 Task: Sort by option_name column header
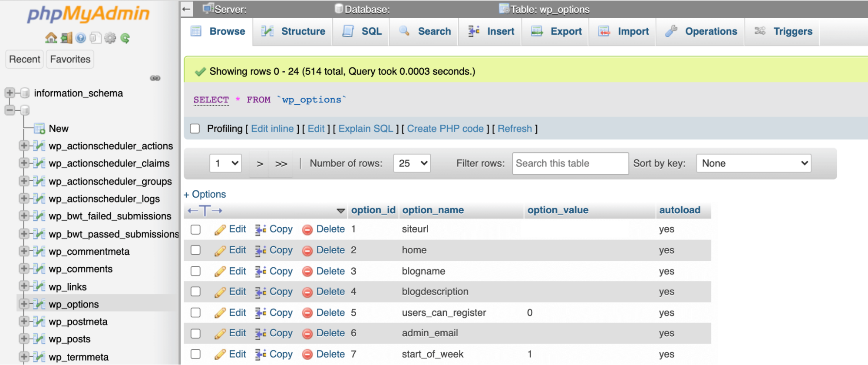(x=433, y=210)
